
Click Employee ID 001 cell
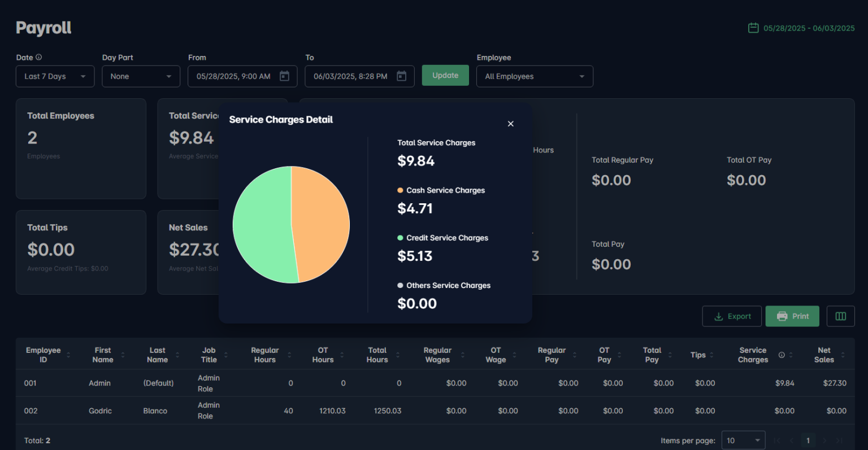pyautogui.click(x=30, y=383)
